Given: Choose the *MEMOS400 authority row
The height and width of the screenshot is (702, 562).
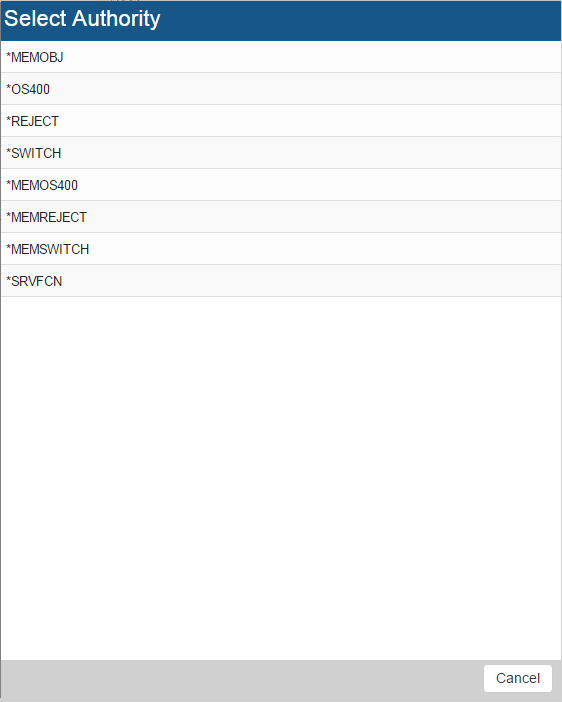Looking at the screenshot, I should pyautogui.click(x=281, y=185).
